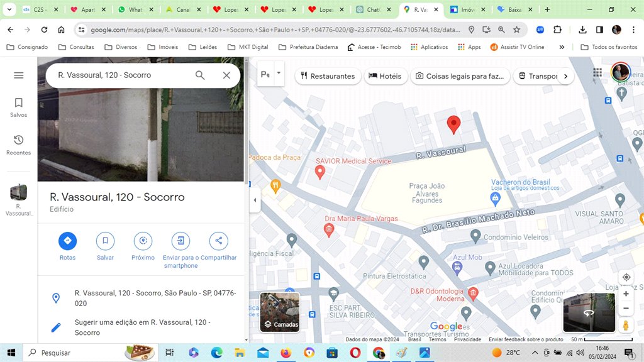Click the search field showing R. Vassoural, 120
The width and height of the screenshot is (644, 362).
123,75
